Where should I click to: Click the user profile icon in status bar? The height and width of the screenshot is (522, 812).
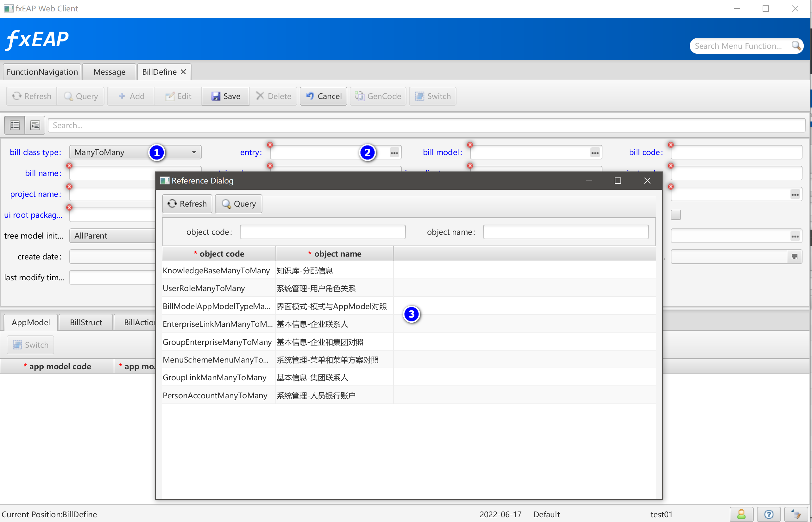click(741, 514)
